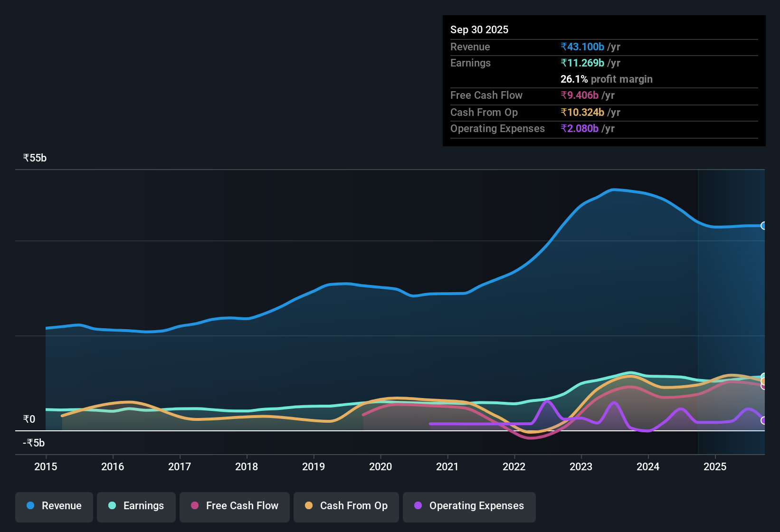Click the ₹55b y-axis label
Viewport: 780px width, 532px height.
point(34,158)
